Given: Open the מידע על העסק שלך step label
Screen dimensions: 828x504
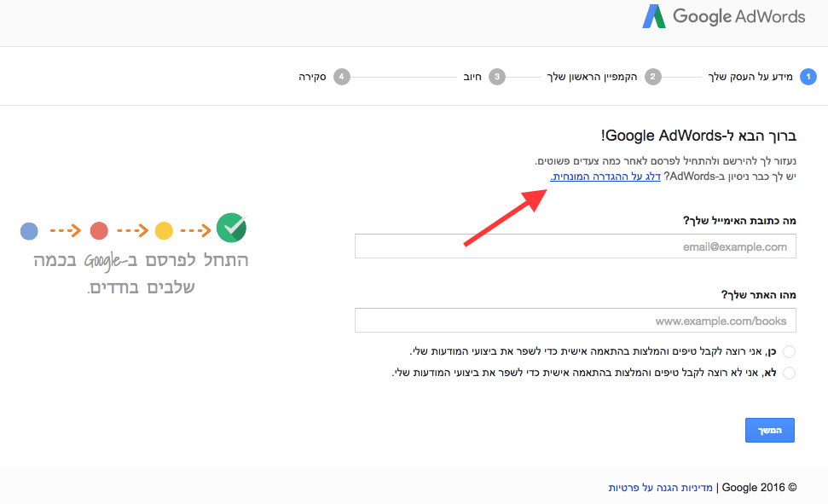Looking at the screenshot, I should [x=750, y=77].
